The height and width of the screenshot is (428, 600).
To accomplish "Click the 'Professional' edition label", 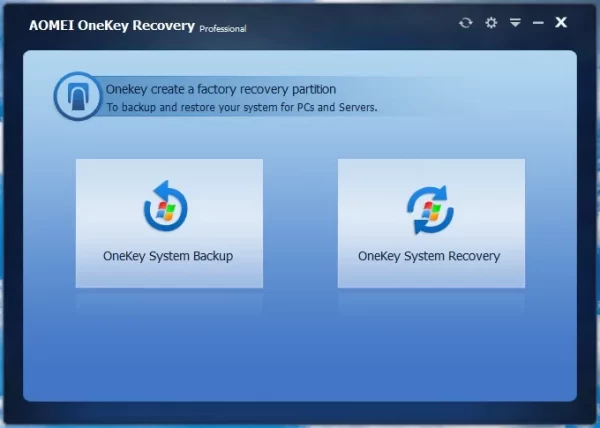I will [223, 29].
